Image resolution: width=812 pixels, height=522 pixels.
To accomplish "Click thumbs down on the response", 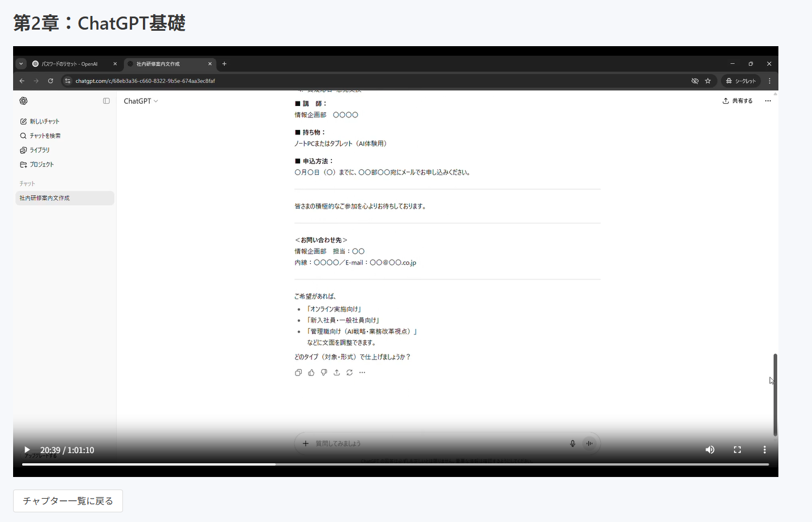I will (324, 373).
